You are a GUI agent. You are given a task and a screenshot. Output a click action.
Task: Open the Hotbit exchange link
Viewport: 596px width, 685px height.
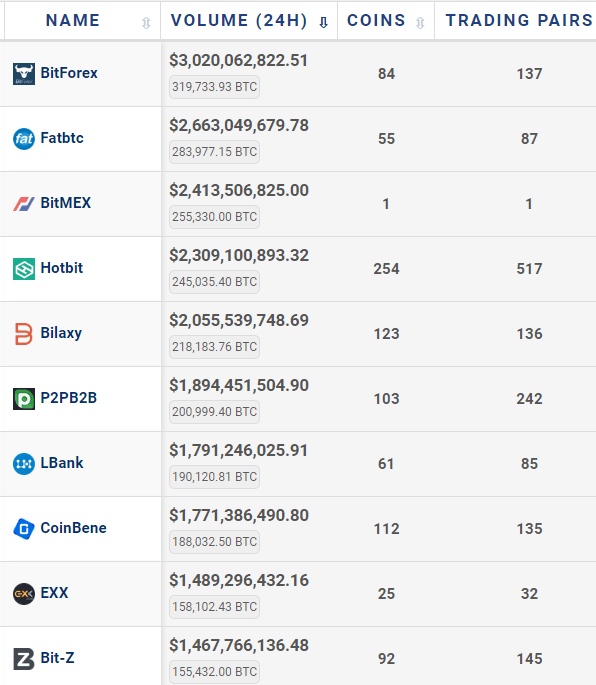62,268
